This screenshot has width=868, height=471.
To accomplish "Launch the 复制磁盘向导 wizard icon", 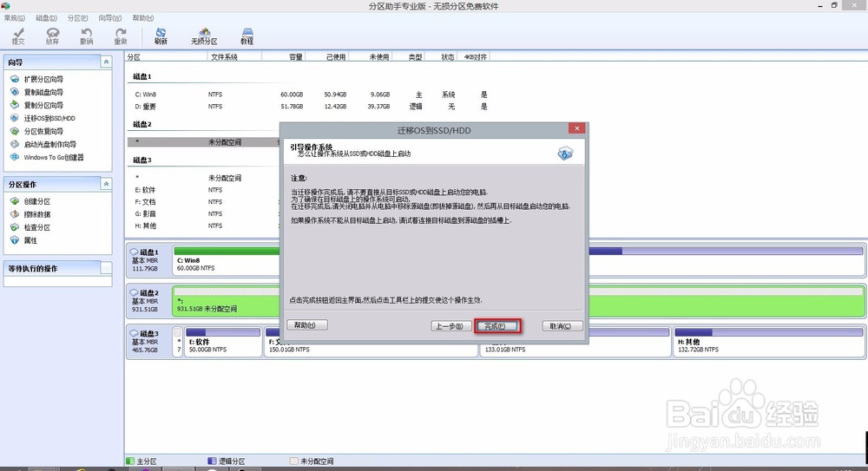I will coord(15,92).
